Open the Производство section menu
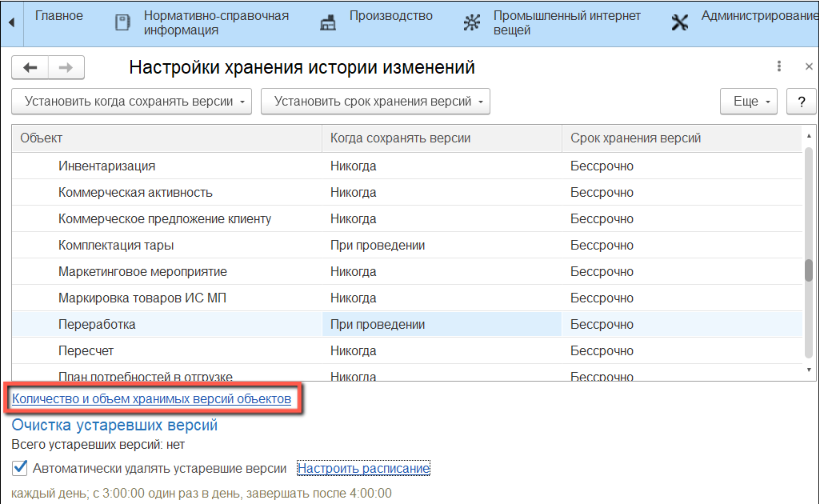 click(391, 16)
